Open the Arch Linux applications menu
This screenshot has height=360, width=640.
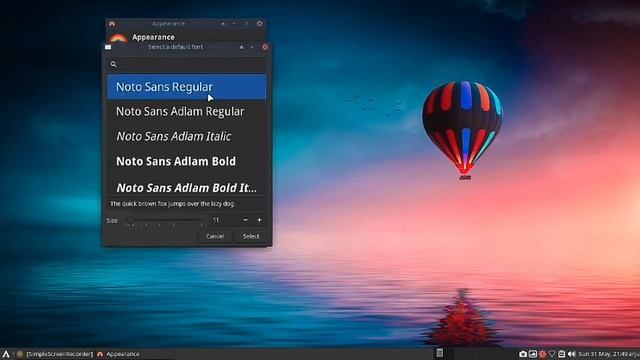coord(6,354)
